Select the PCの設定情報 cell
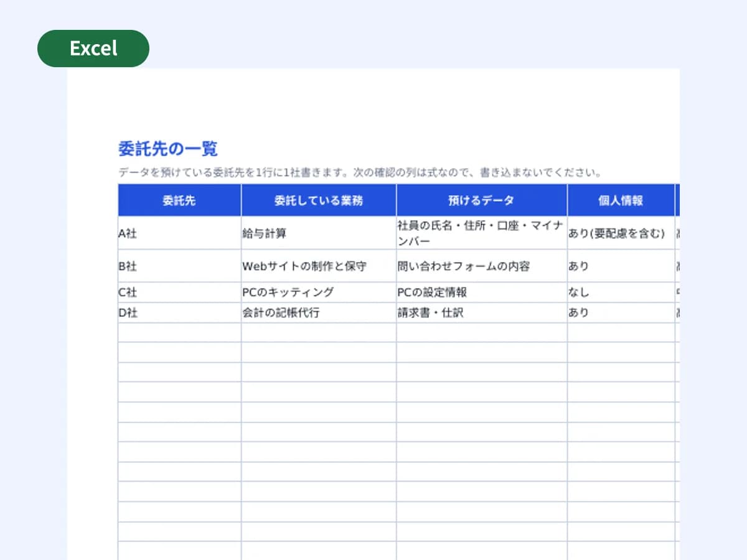Image resolution: width=747 pixels, height=560 pixels. (x=482, y=292)
